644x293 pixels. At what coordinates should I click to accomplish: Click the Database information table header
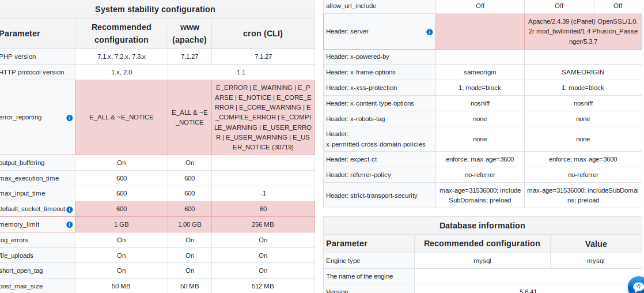coord(482,226)
